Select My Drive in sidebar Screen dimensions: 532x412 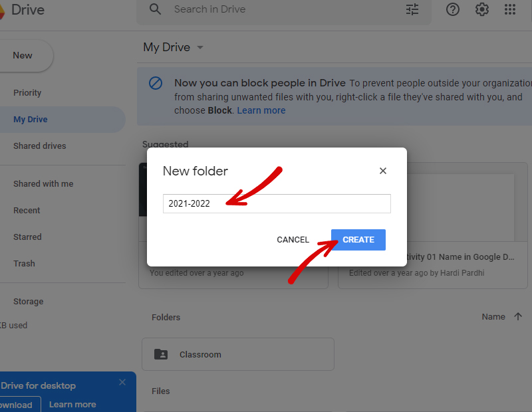click(63, 120)
